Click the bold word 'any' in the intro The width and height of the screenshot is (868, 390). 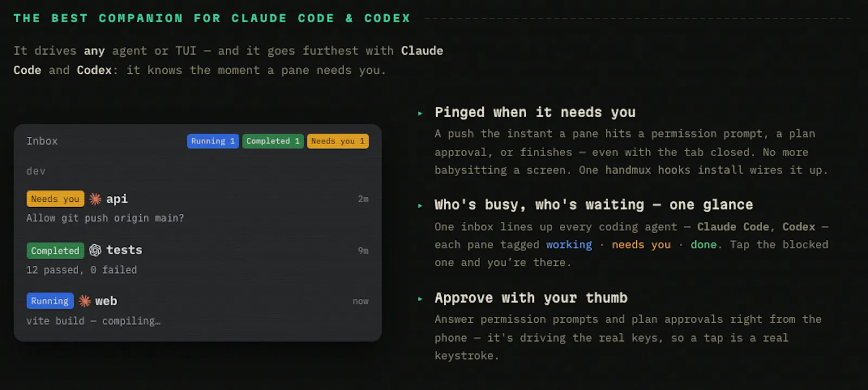coord(94,51)
